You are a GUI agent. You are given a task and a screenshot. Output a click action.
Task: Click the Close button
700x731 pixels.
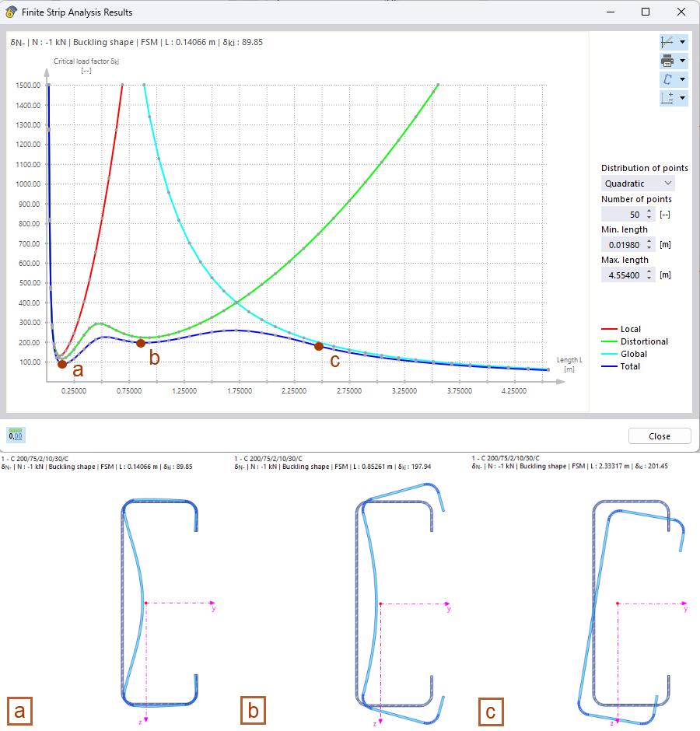(x=659, y=435)
